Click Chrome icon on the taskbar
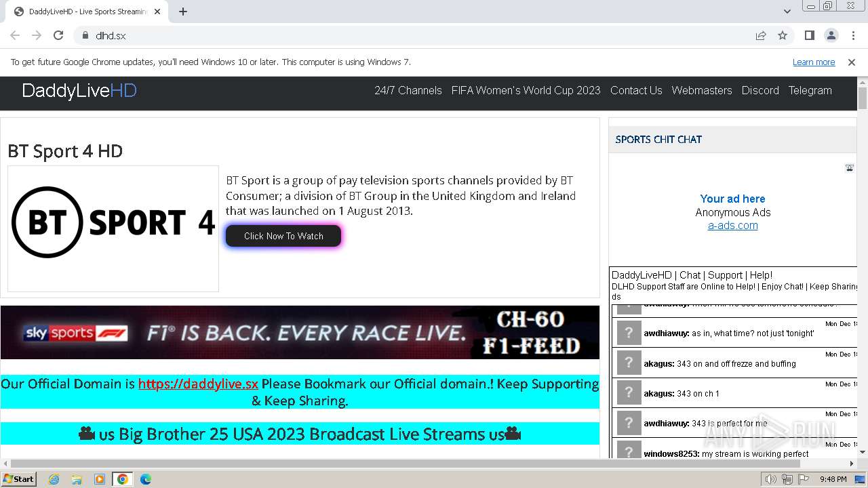The width and height of the screenshot is (868, 488). [123, 479]
